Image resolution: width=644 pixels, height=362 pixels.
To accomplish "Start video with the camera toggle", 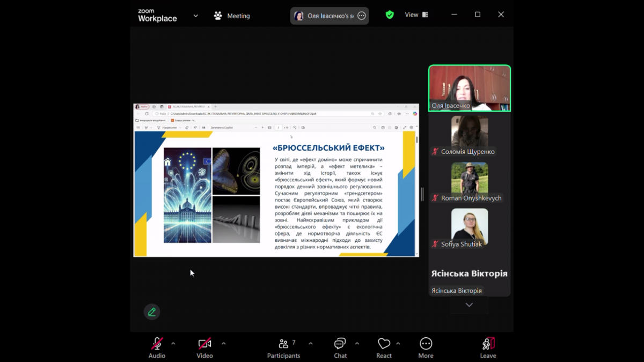I will pos(203,344).
